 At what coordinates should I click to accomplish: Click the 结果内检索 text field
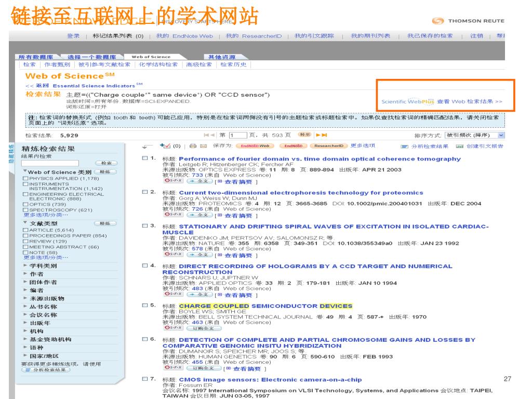[50, 163]
